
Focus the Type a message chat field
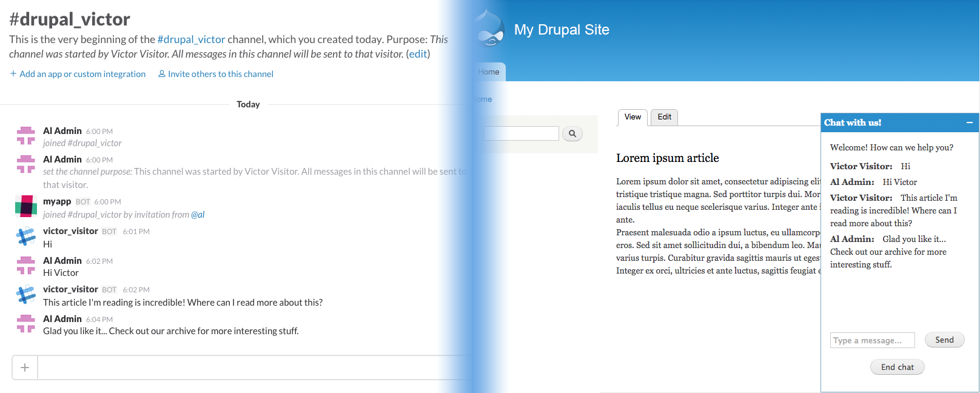pos(873,340)
